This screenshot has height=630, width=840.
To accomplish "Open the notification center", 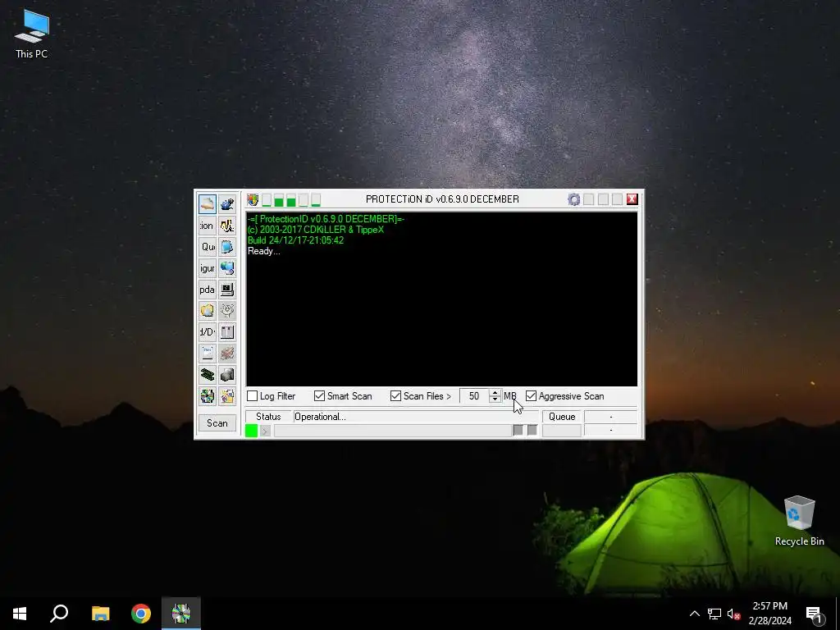I will (x=814, y=614).
